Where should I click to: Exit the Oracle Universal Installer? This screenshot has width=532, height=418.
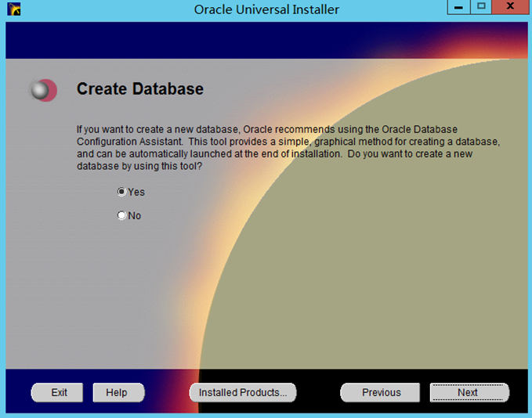57,393
